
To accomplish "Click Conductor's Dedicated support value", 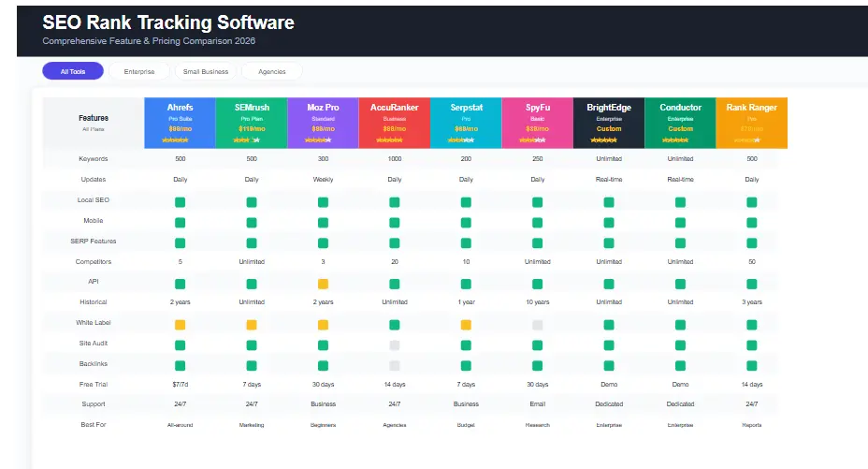I will coord(680,404).
